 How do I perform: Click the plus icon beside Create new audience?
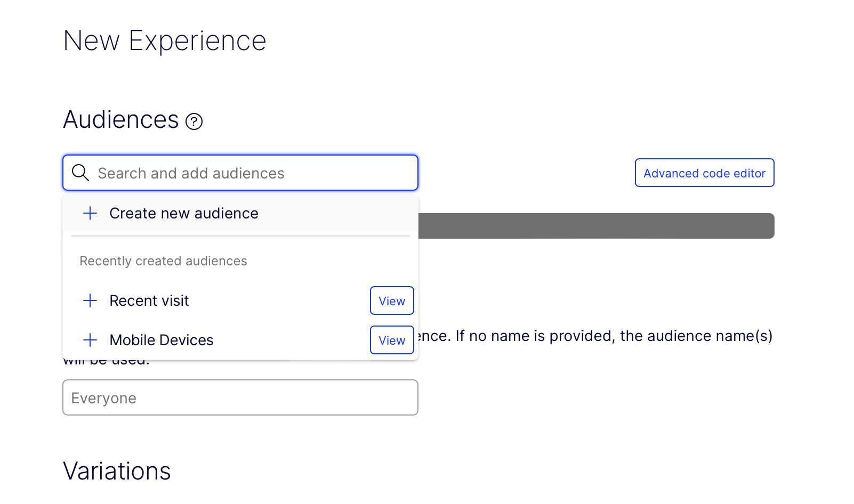coord(90,213)
